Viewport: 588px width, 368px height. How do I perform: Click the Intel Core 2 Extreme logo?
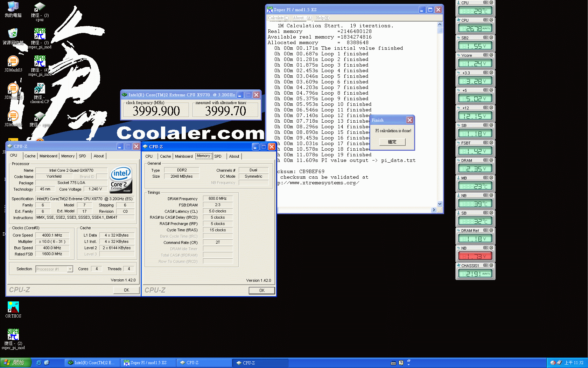pos(121,179)
